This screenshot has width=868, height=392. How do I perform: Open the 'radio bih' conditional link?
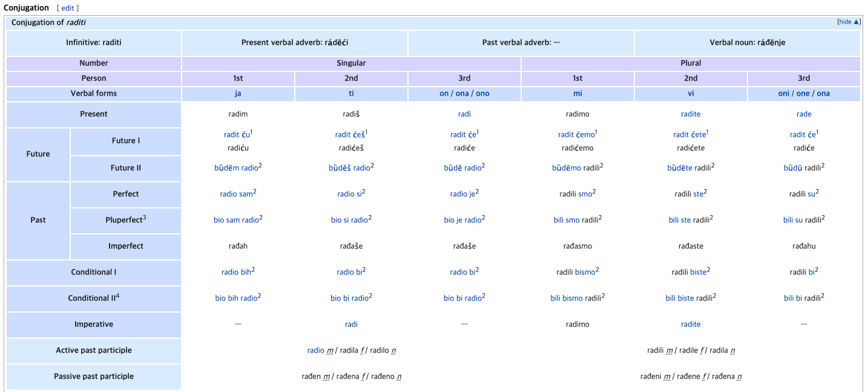point(236,273)
